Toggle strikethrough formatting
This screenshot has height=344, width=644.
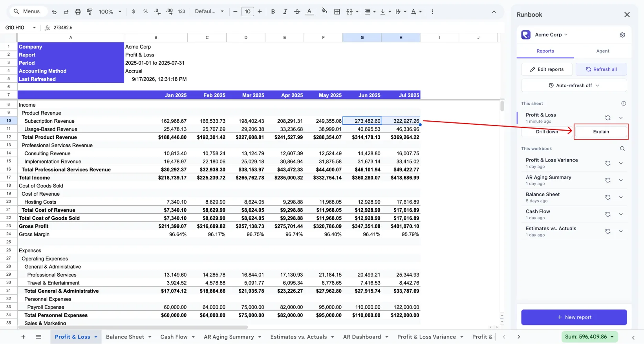[x=297, y=12]
